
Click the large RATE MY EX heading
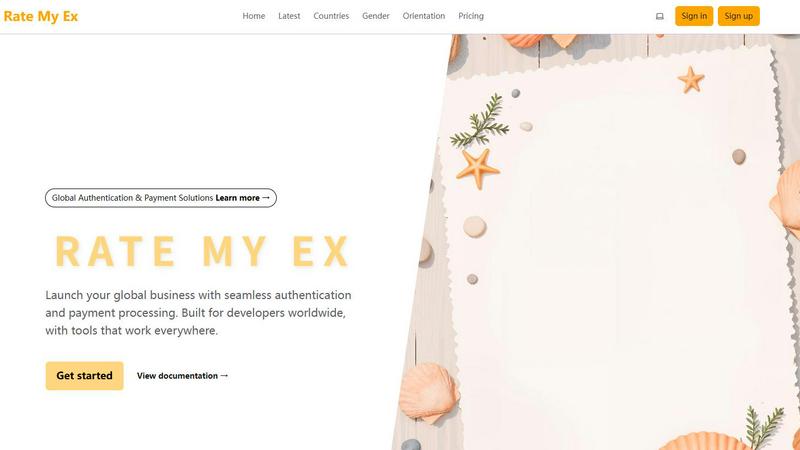202,251
